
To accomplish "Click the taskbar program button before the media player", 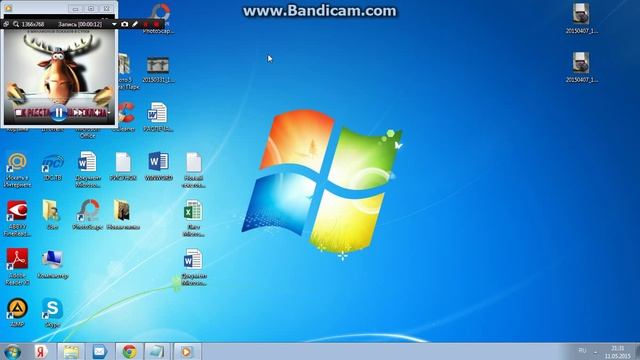I will tap(158, 351).
